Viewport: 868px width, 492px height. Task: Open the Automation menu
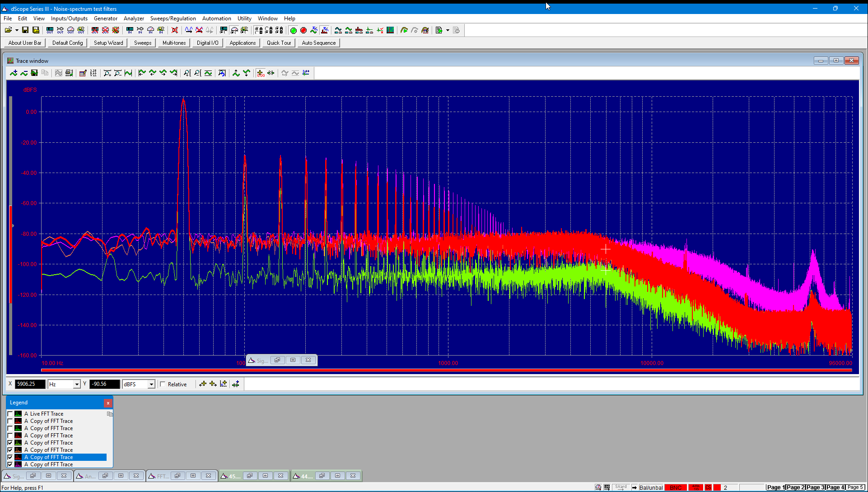tap(217, 19)
